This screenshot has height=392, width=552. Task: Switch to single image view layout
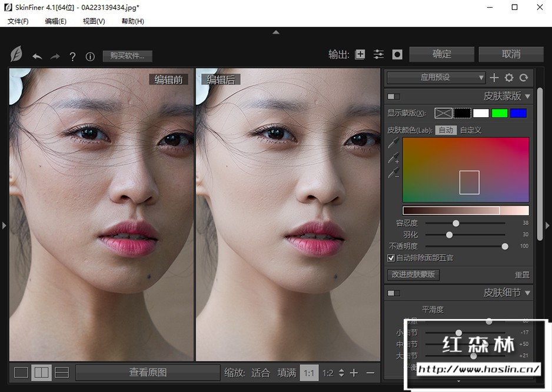coord(21,373)
